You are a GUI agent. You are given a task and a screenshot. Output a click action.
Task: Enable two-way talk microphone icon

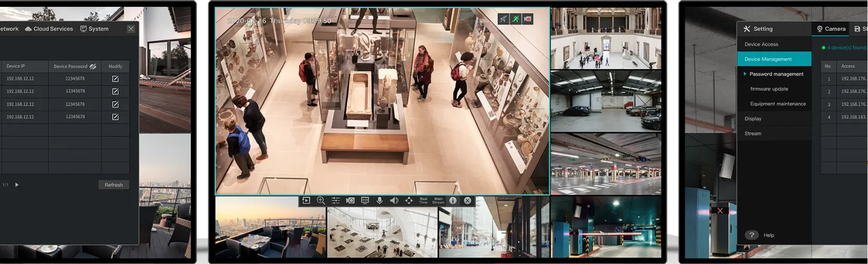[x=379, y=201]
